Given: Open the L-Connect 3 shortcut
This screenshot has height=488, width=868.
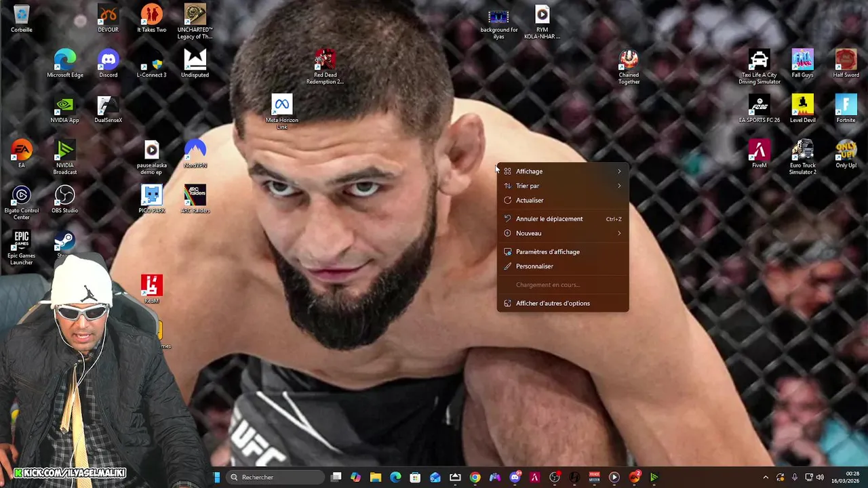Looking at the screenshot, I should click(x=151, y=64).
